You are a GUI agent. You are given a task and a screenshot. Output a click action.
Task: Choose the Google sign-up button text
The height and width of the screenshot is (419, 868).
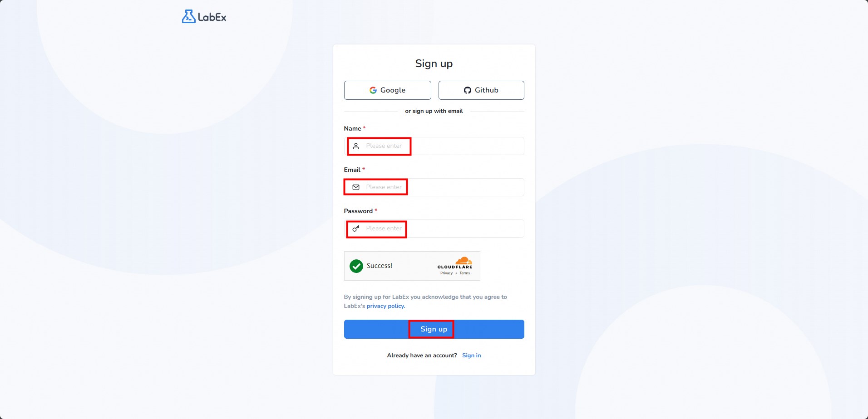[393, 90]
